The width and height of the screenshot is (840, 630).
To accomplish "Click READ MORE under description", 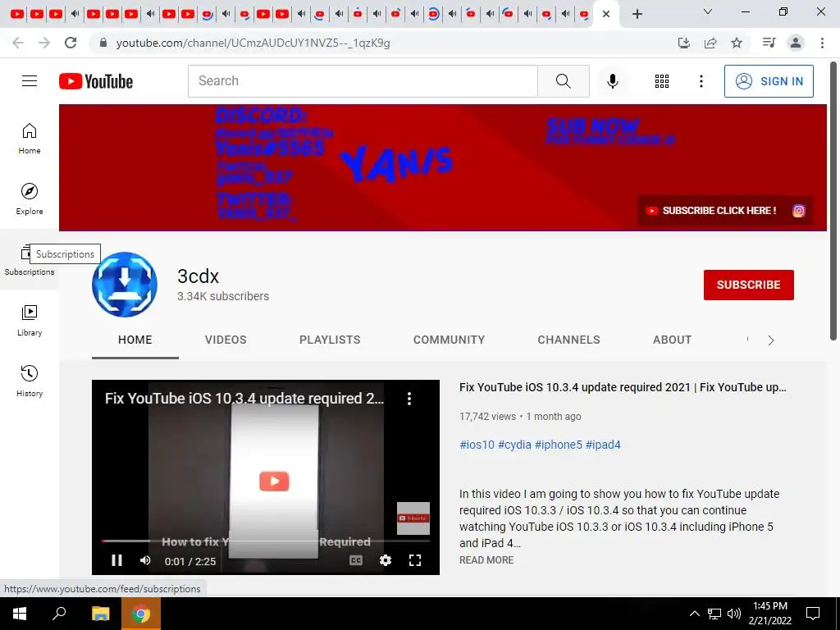I will click(486, 559).
